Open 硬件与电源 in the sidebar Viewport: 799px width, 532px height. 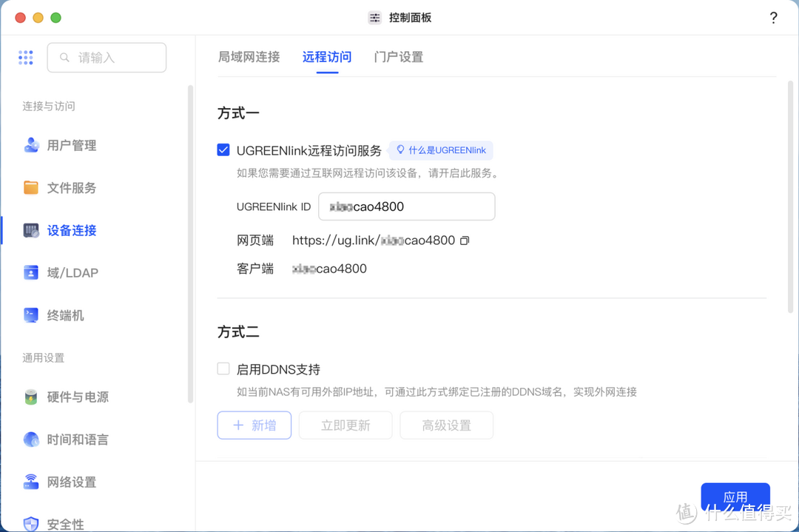(78, 397)
